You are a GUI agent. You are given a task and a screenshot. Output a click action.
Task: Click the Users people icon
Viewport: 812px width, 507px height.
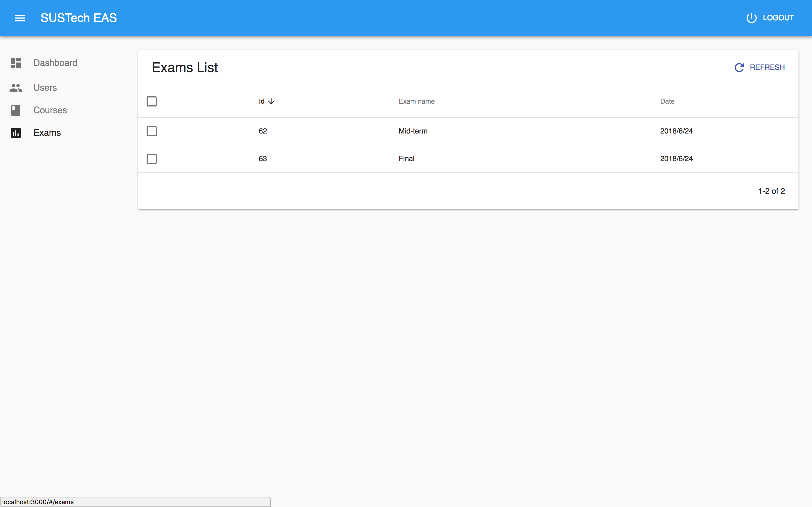point(16,88)
